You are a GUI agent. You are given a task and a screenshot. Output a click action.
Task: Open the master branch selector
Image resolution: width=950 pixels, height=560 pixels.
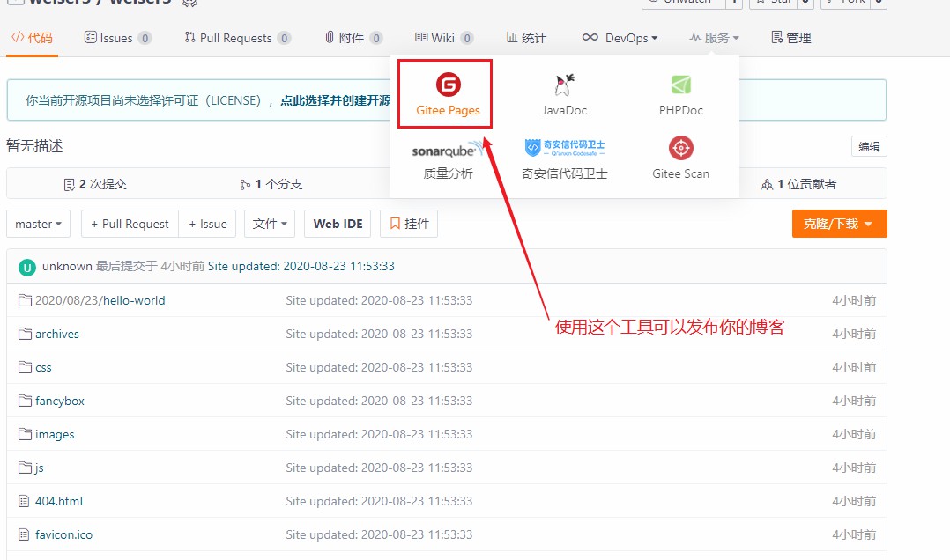[38, 224]
